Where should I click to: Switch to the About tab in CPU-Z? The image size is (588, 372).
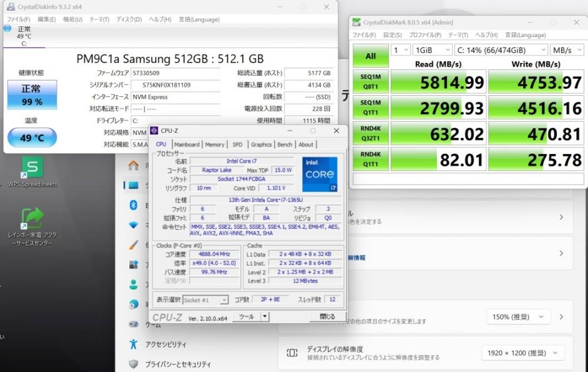pyautogui.click(x=306, y=145)
